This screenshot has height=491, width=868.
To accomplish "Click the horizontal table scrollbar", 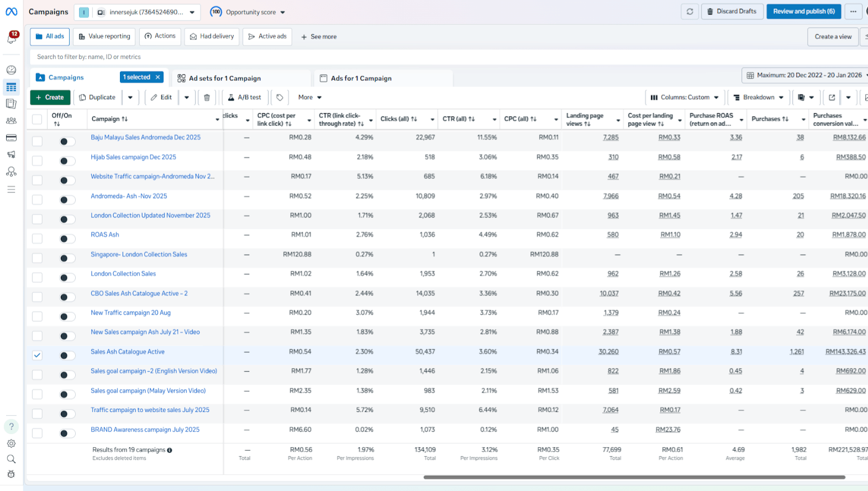I will tap(634, 477).
